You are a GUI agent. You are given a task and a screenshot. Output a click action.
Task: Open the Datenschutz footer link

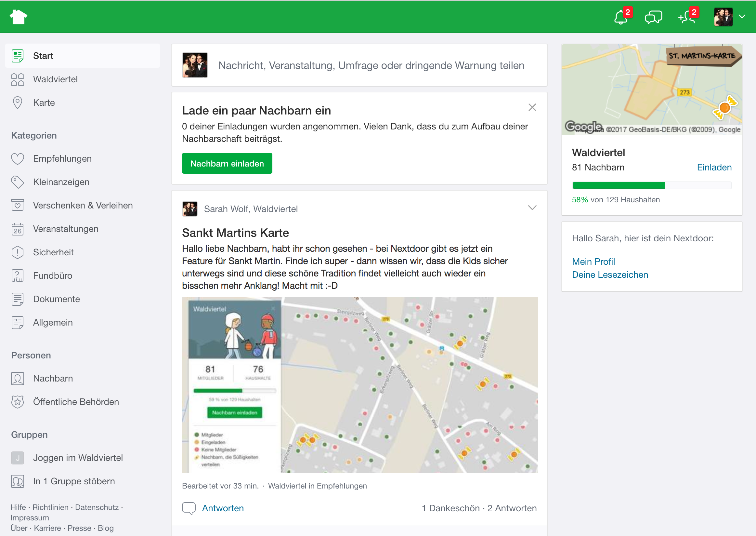pyautogui.click(x=97, y=508)
